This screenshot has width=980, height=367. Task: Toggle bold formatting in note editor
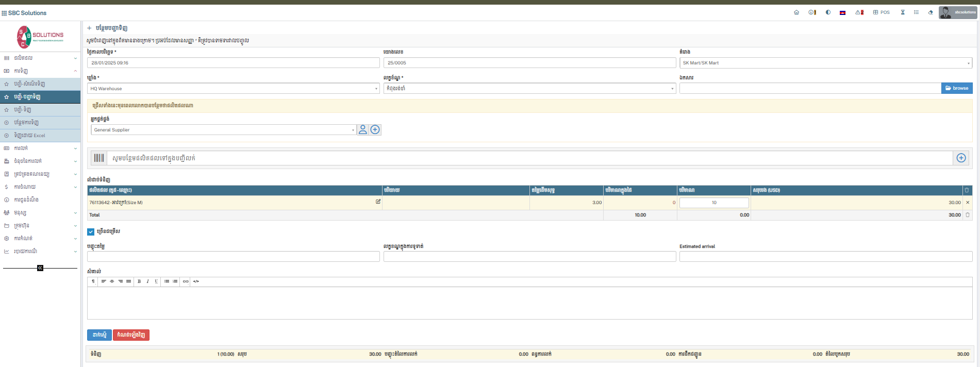click(x=139, y=281)
